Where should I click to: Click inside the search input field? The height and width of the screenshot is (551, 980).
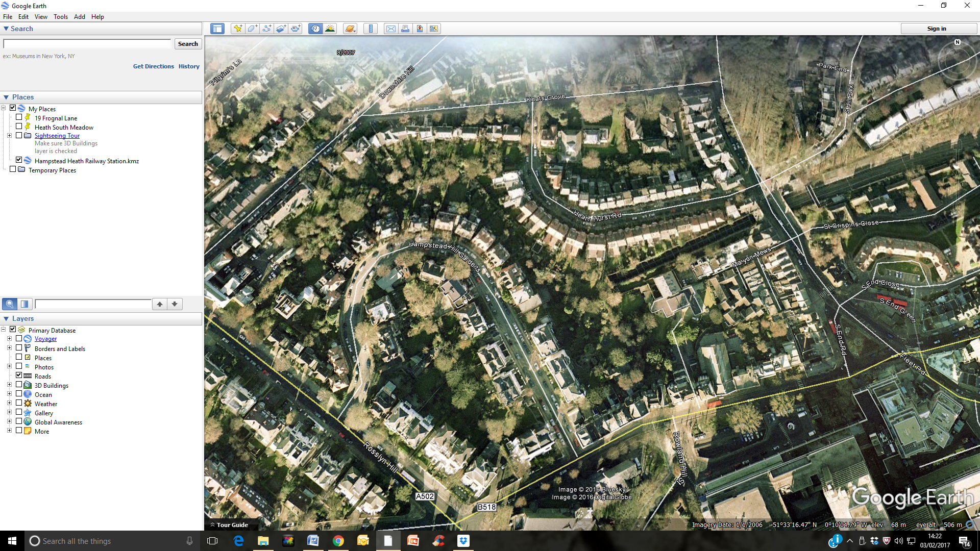click(87, 44)
